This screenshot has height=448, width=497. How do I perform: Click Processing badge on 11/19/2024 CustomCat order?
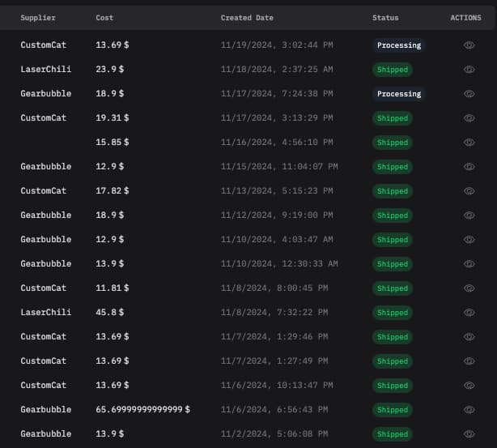[x=399, y=45]
